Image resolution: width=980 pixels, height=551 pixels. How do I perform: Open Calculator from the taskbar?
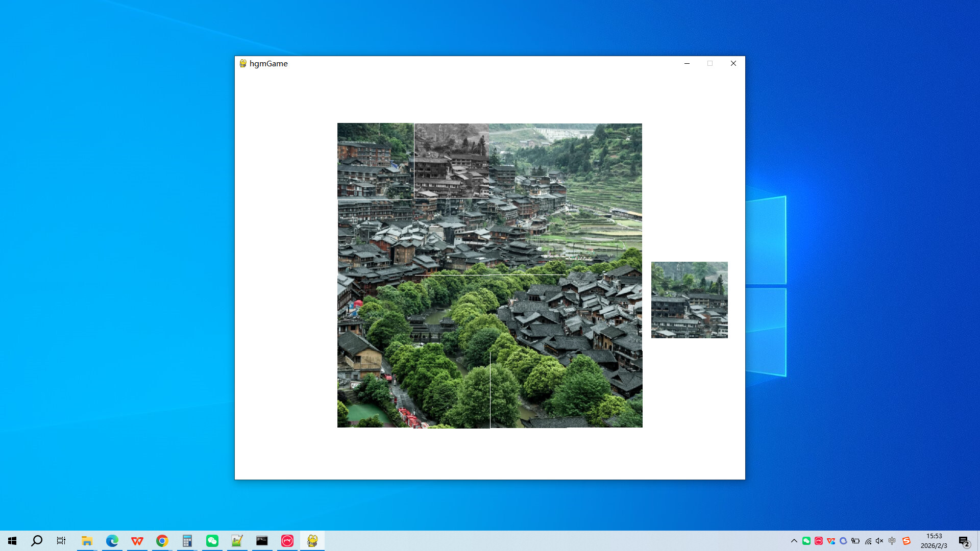[187, 541]
